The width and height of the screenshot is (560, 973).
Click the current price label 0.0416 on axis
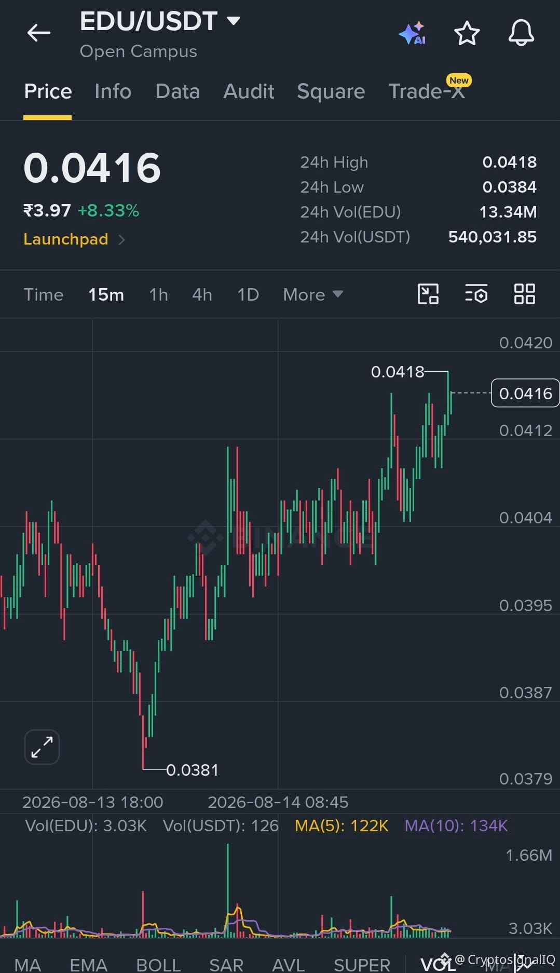[x=525, y=394]
